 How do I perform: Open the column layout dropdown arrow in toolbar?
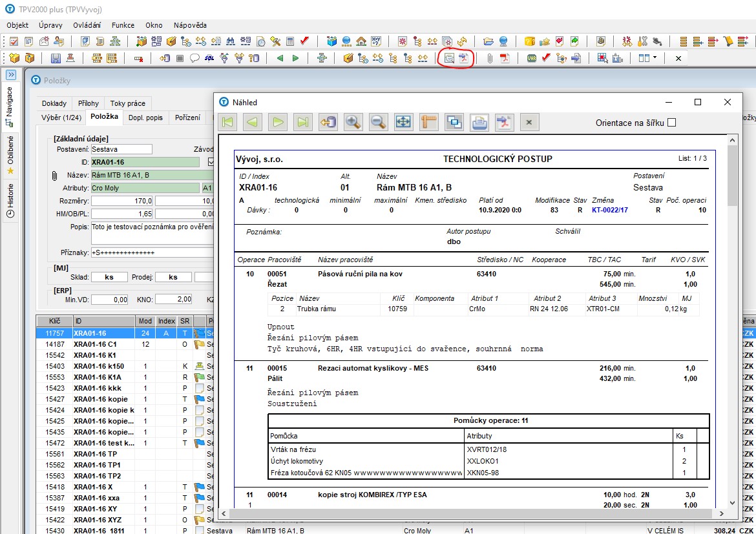click(655, 58)
